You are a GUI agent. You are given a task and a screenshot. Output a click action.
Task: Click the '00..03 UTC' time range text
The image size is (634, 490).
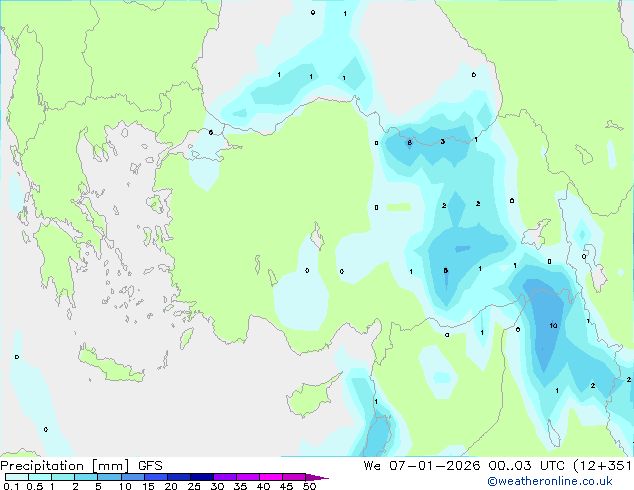tap(526, 466)
